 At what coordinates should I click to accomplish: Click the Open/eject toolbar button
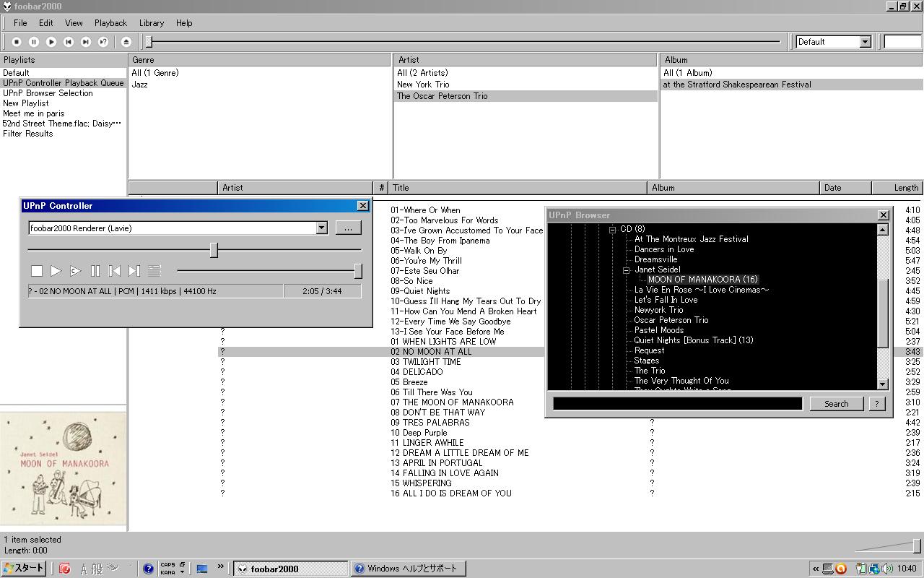[x=126, y=42]
